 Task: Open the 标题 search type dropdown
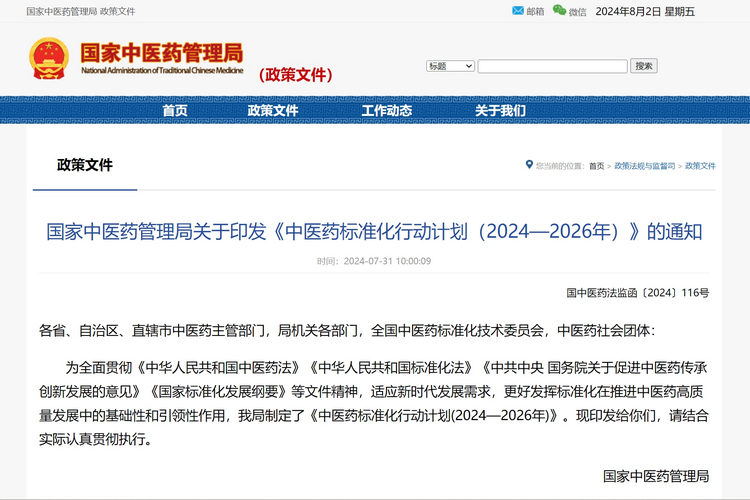450,66
